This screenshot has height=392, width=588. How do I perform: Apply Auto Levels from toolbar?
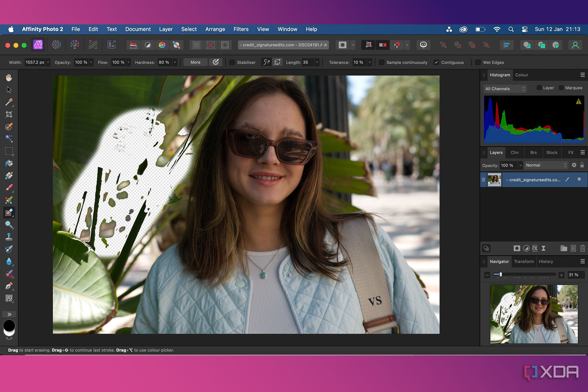(x=134, y=45)
